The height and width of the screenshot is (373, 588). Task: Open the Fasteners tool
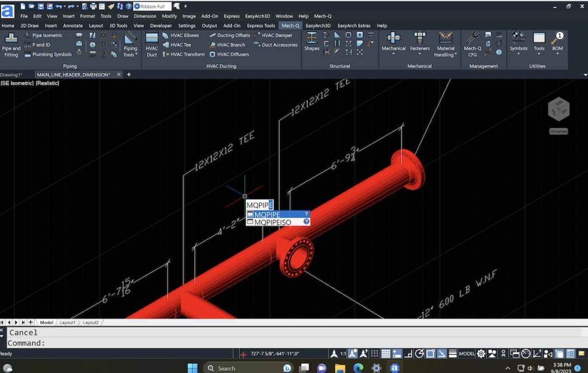point(420,46)
